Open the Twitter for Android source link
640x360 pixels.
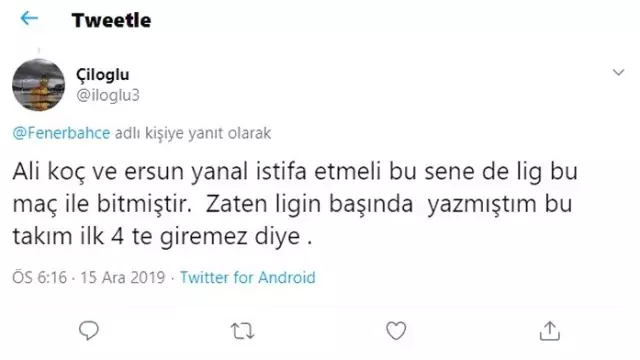(x=248, y=278)
